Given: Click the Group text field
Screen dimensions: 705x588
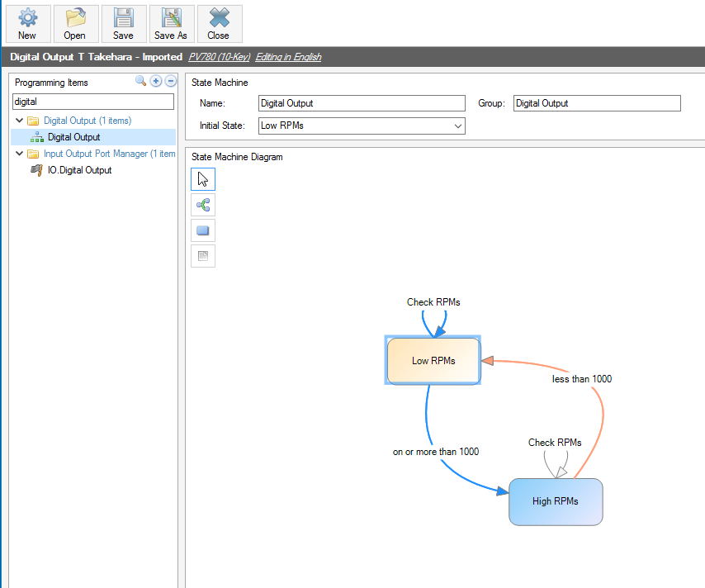Looking at the screenshot, I should tap(596, 103).
